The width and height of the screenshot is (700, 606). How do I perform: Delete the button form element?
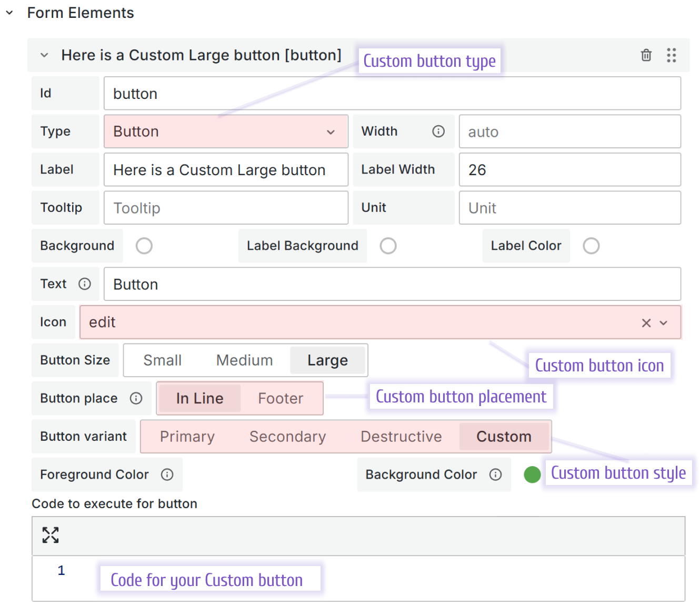[646, 55]
